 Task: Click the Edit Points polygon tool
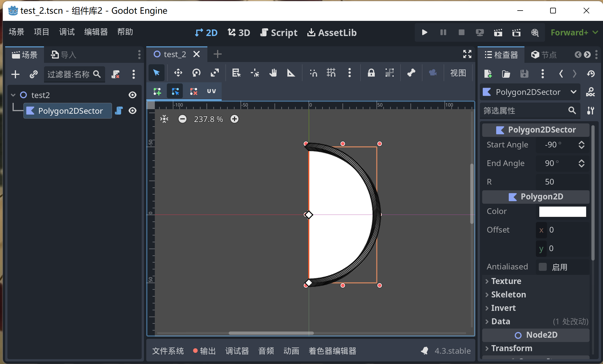(175, 91)
